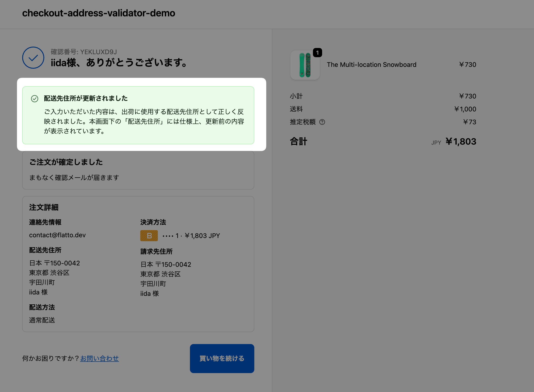This screenshot has width=534, height=392.
Task: Click the 合計 ¥1,803 total amount
Action: [461, 141]
